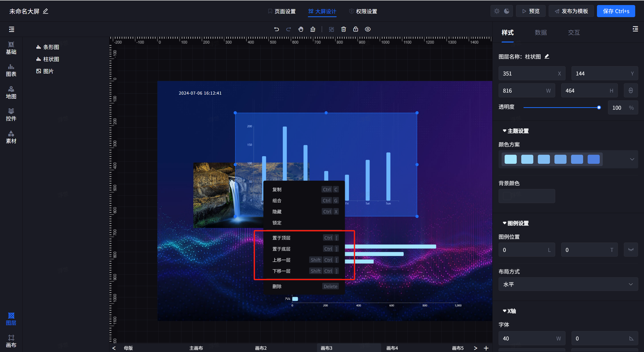Open the 图表 charts sidebar category

(x=11, y=70)
